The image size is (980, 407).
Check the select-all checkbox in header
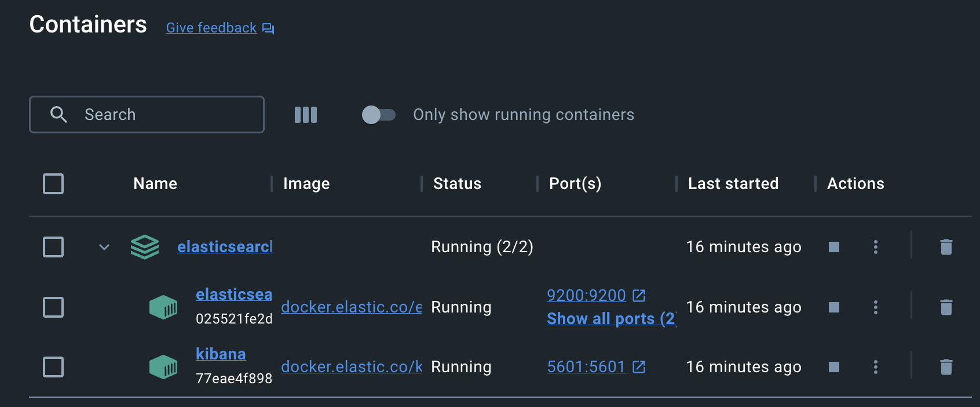point(53,184)
